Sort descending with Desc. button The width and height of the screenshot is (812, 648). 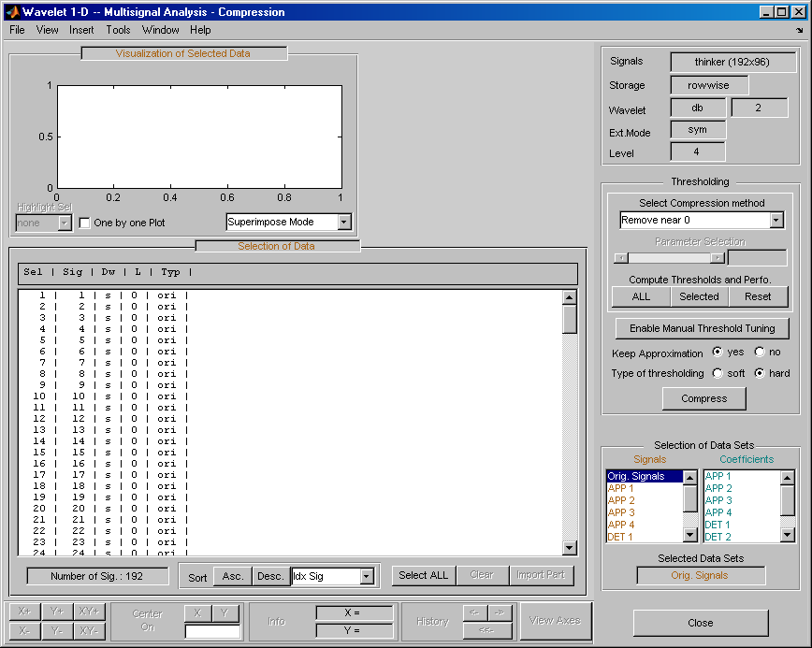tap(270, 576)
